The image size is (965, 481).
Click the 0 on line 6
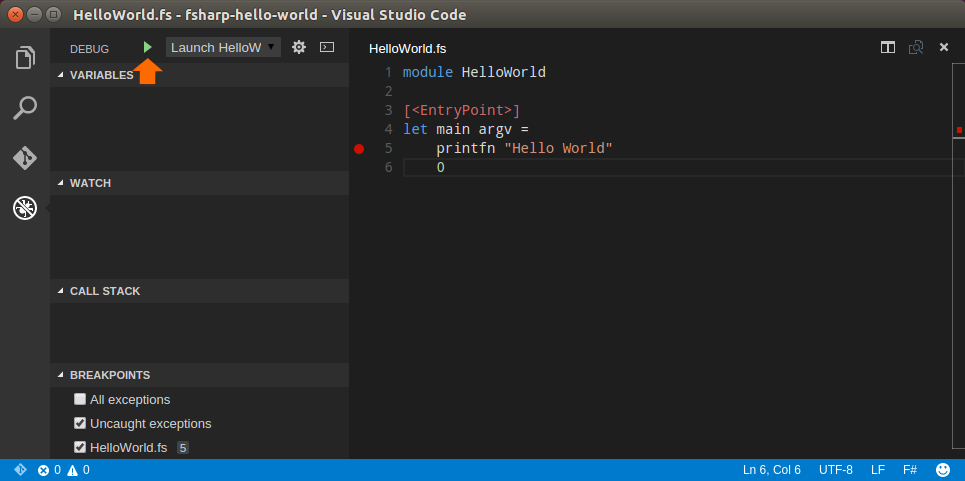441,167
